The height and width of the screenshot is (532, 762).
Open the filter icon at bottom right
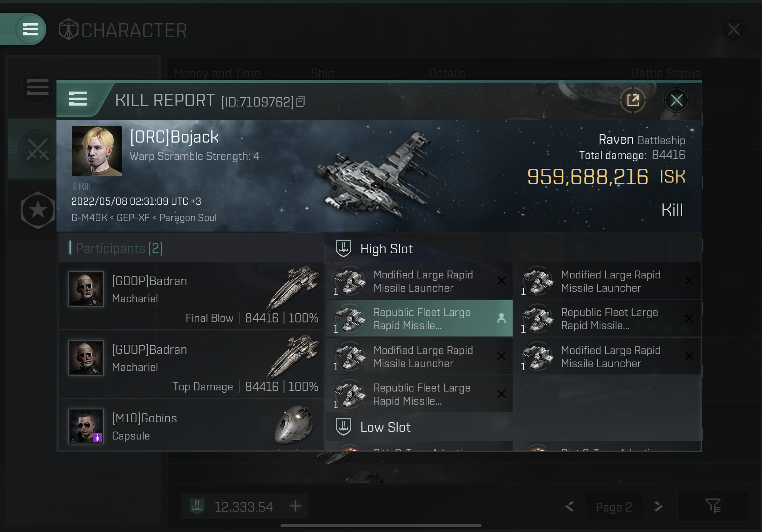point(713,506)
